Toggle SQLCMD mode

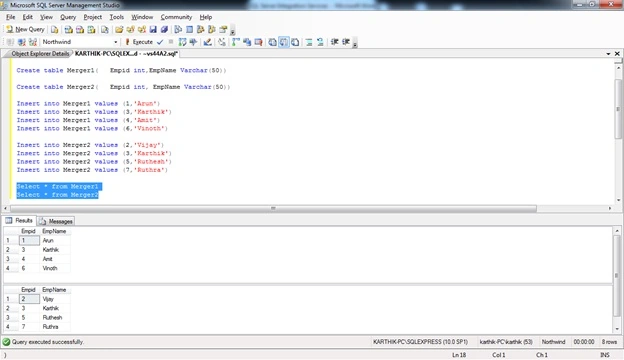tap(258, 42)
